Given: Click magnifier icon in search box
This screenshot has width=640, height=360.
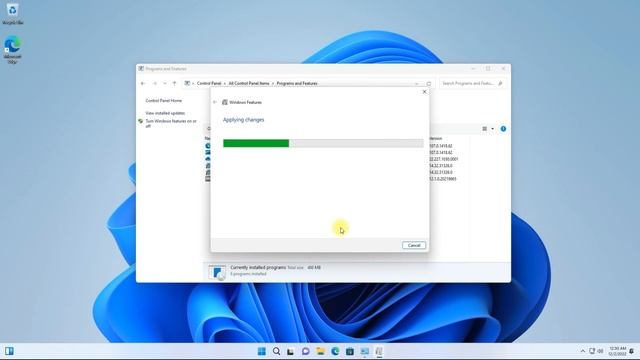Looking at the screenshot, I should (x=500, y=83).
